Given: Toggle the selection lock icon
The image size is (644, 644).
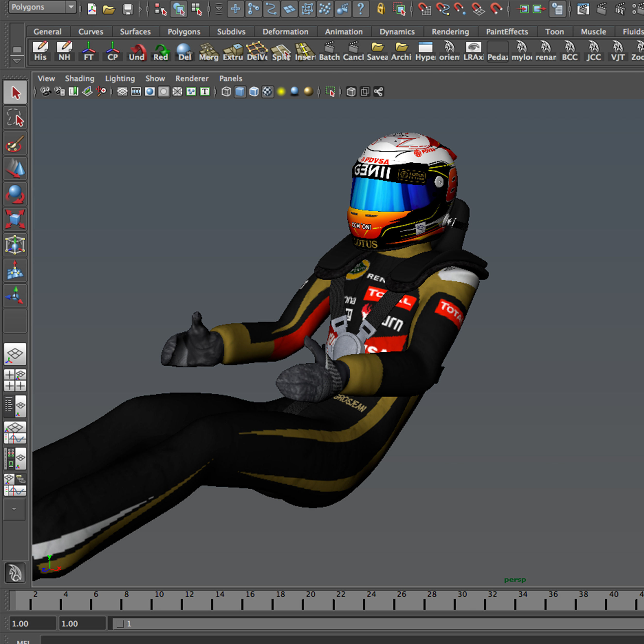Looking at the screenshot, I should coord(381,9).
